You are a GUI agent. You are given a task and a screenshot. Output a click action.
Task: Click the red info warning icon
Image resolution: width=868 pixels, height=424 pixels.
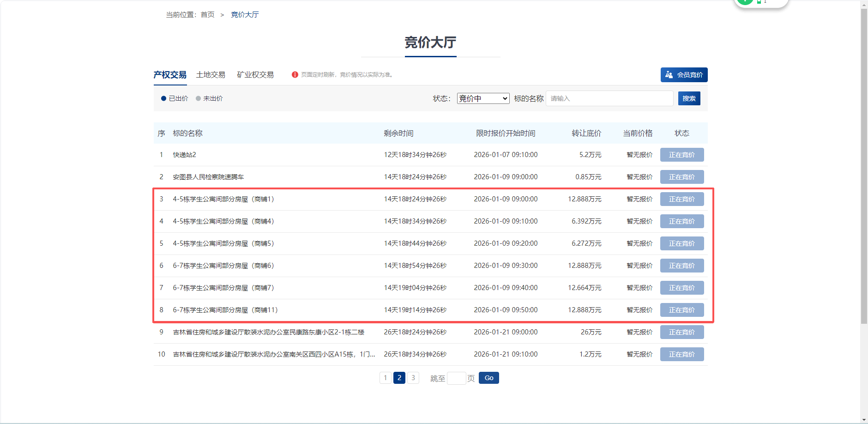click(295, 75)
